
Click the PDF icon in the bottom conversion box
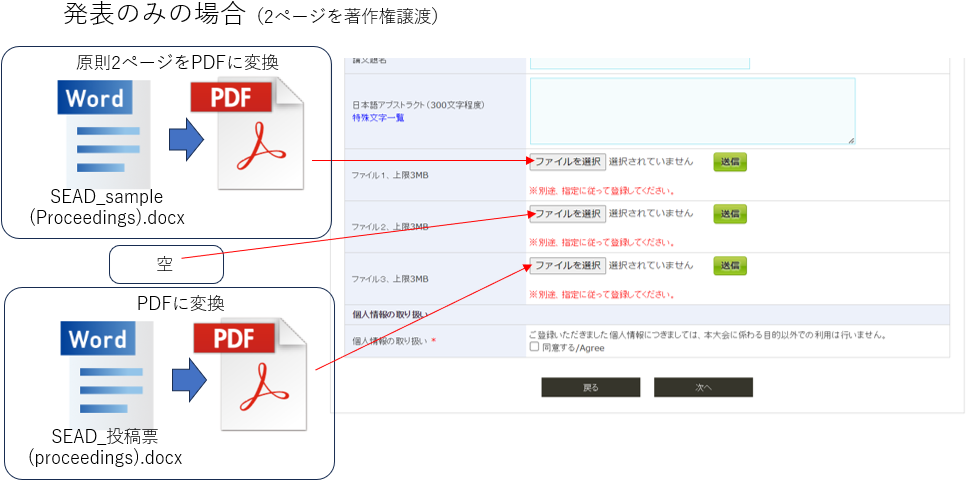[245, 372]
